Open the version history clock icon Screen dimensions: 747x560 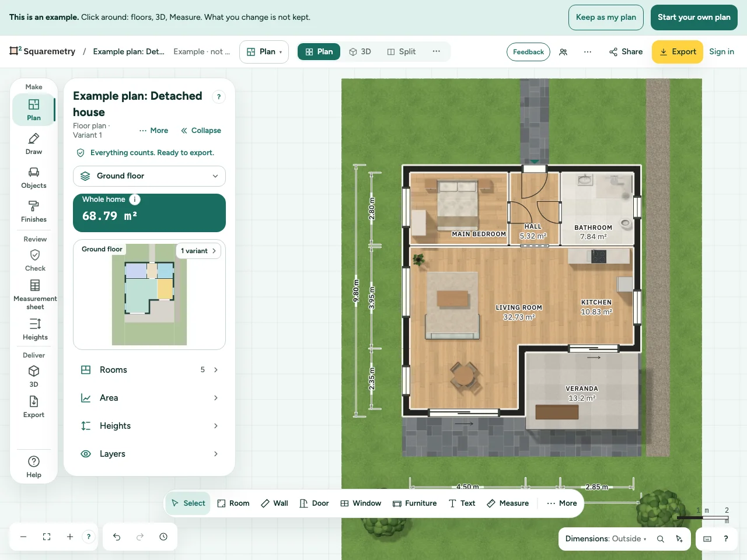(x=163, y=537)
